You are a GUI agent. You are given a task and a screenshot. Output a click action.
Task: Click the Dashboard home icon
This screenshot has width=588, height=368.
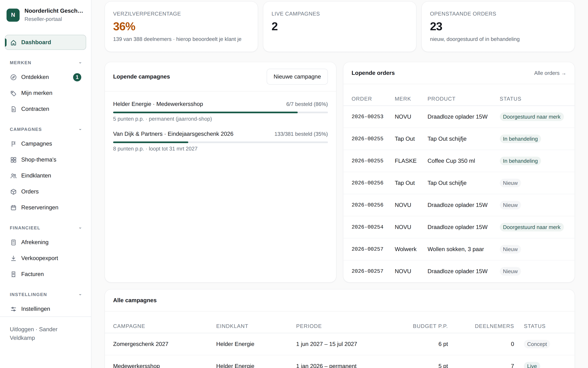coord(13,43)
